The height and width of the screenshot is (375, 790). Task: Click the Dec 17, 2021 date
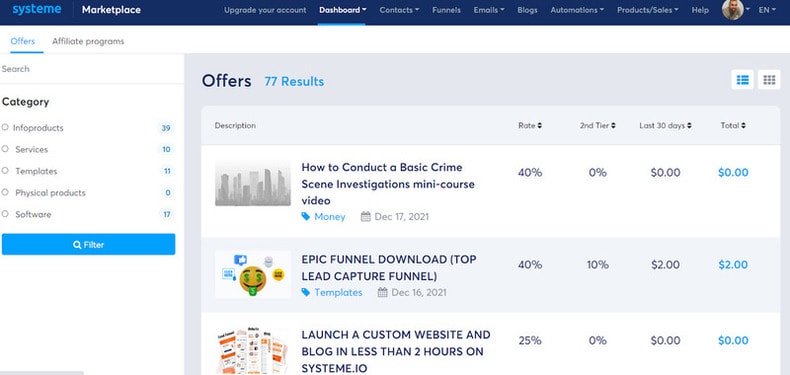tap(402, 217)
